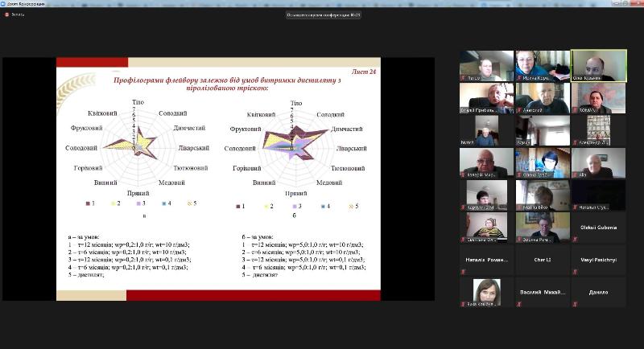Click muted mic icon on Наталія Роман... tile
Image resolution: width=644 pixels, height=349 pixels.
point(464,272)
